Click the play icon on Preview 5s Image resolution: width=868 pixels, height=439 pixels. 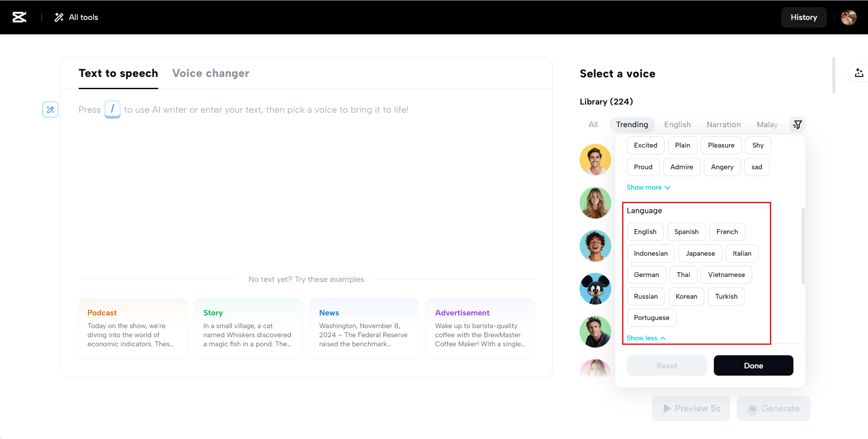[x=666, y=408]
